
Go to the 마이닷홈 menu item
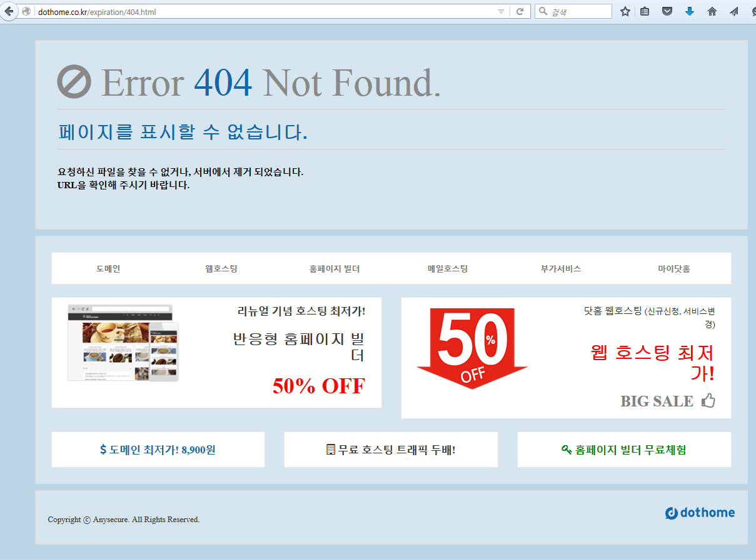(x=674, y=269)
